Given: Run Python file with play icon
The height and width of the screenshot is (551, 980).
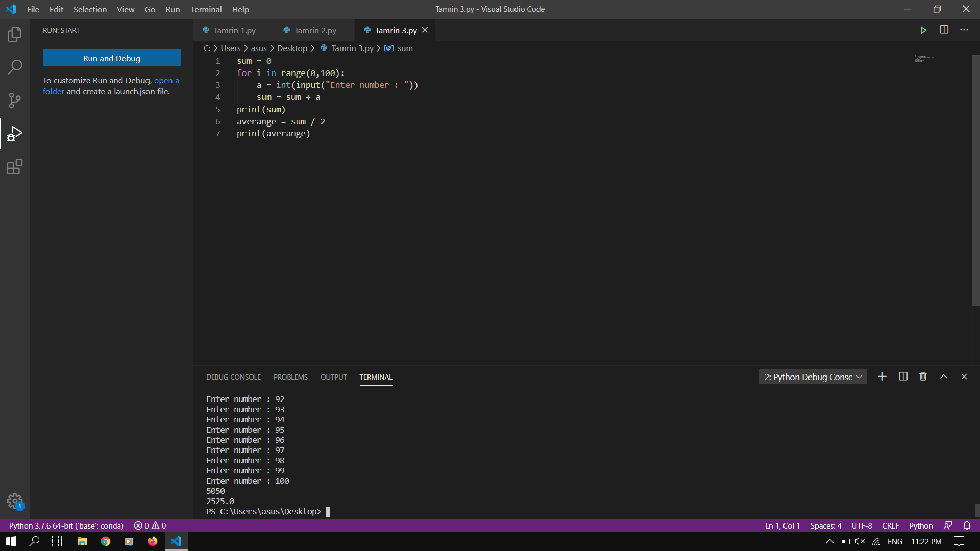Looking at the screenshot, I should point(923,30).
